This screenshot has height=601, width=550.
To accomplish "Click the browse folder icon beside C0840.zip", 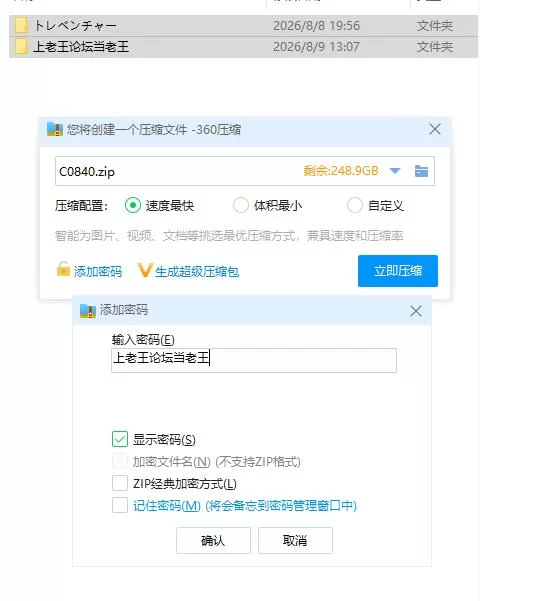I will [421, 171].
